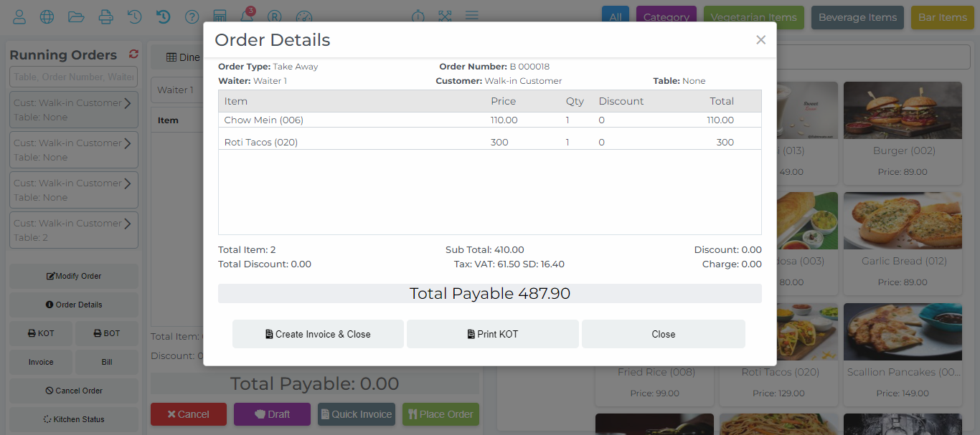Image resolution: width=980 pixels, height=435 pixels.
Task: Open notifications bell with badge 3
Action: point(246,16)
